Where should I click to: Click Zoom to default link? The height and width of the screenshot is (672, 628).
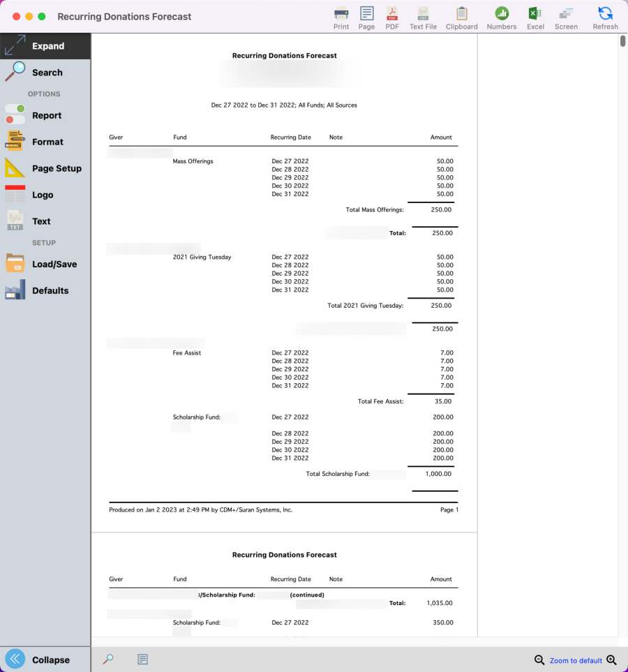pyautogui.click(x=576, y=661)
